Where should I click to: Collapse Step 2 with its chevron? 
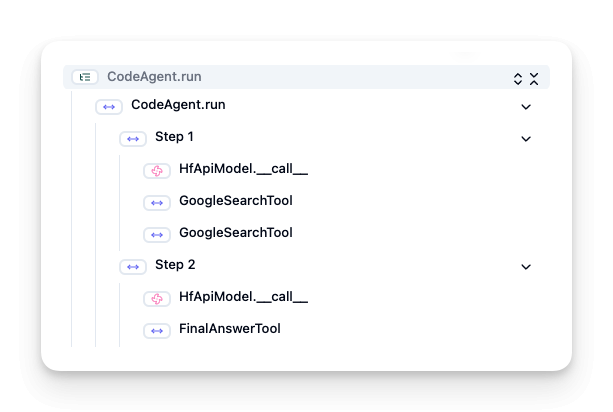(x=526, y=267)
